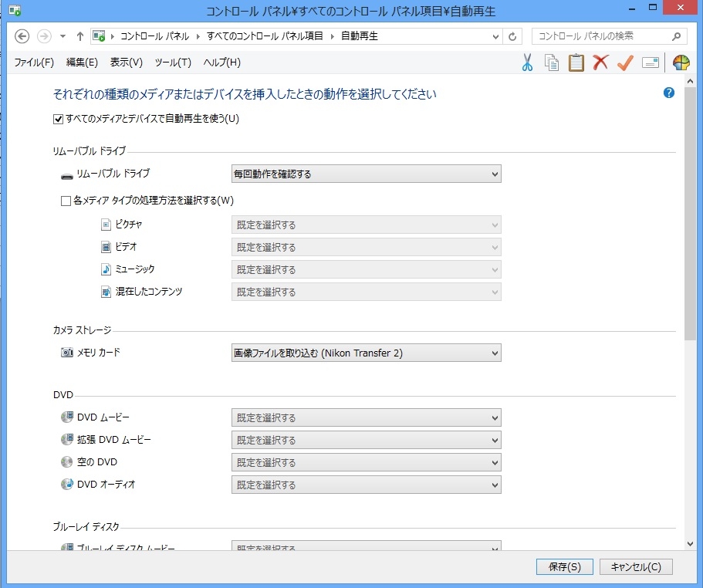This screenshot has height=588, width=703.
Task: Navigate to すべてのコントロール パネル項目 breadcrumb
Action: pyautogui.click(x=265, y=36)
